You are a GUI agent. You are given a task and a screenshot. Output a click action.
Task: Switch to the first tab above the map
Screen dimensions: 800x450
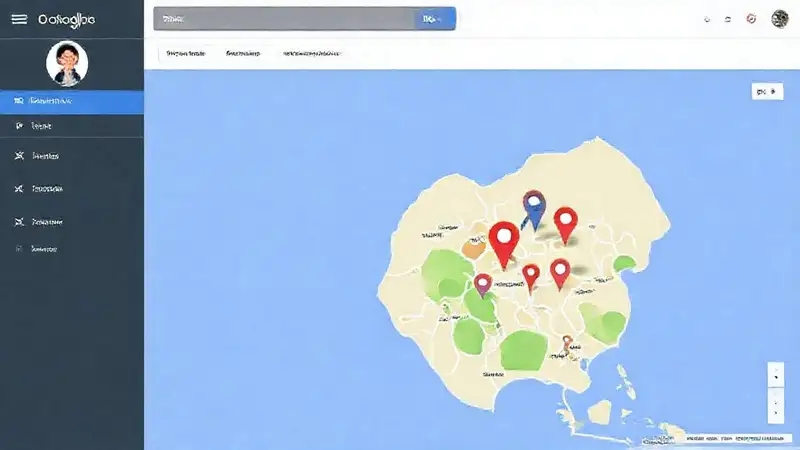(x=186, y=53)
